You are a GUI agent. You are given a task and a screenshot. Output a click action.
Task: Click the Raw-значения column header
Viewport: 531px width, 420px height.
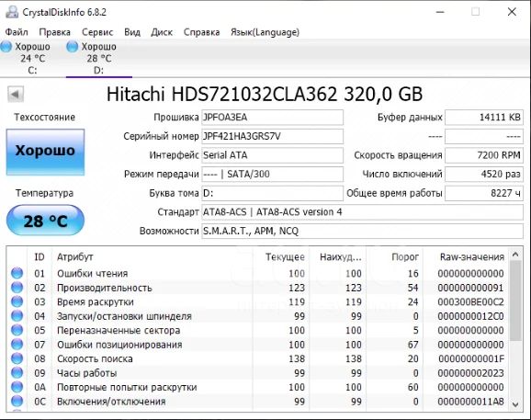471,257
